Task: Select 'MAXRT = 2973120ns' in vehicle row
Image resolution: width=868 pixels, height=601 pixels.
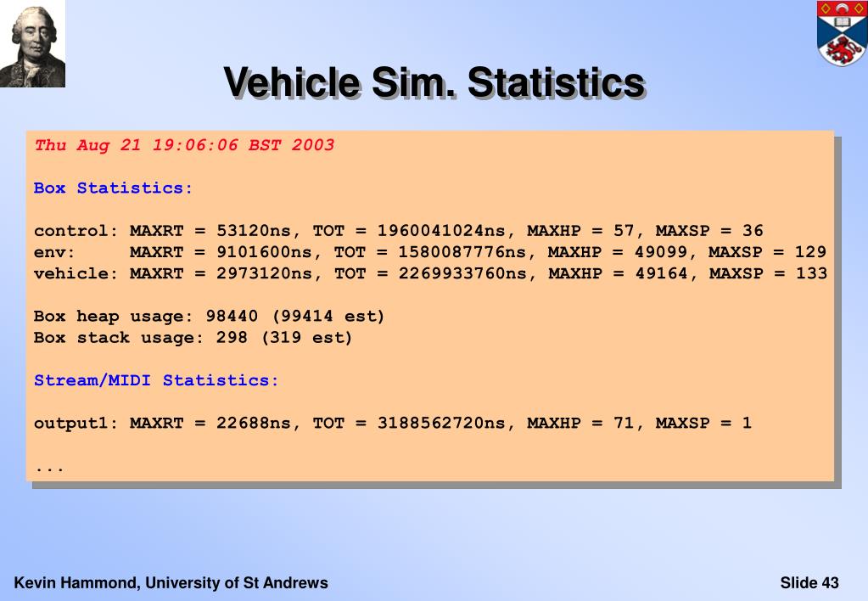Action: coord(221,273)
